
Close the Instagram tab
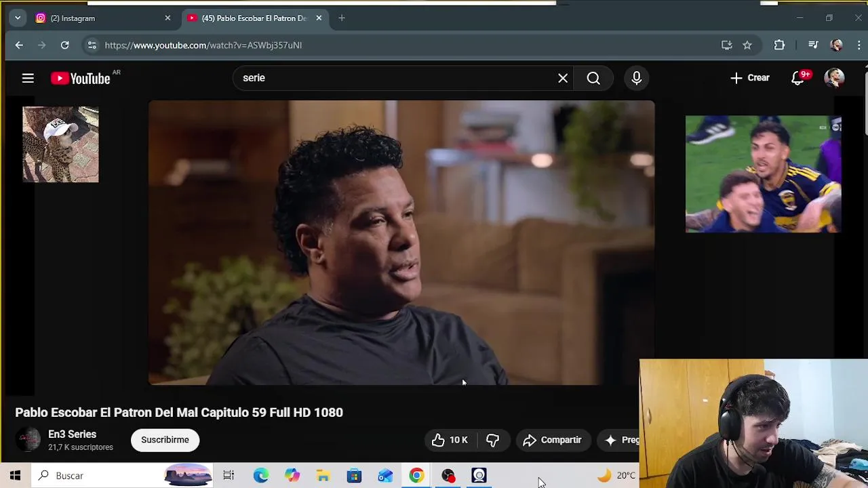point(167,18)
